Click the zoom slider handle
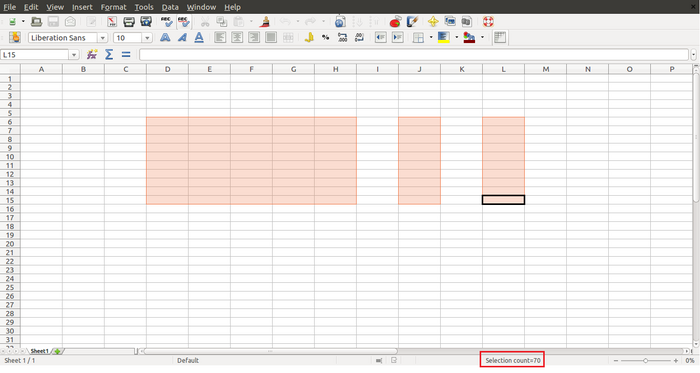 click(x=645, y=360)
